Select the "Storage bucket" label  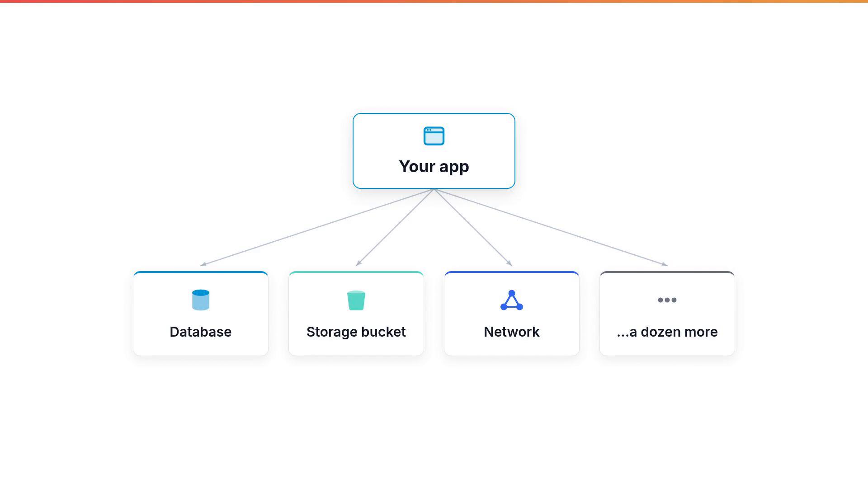356,332
